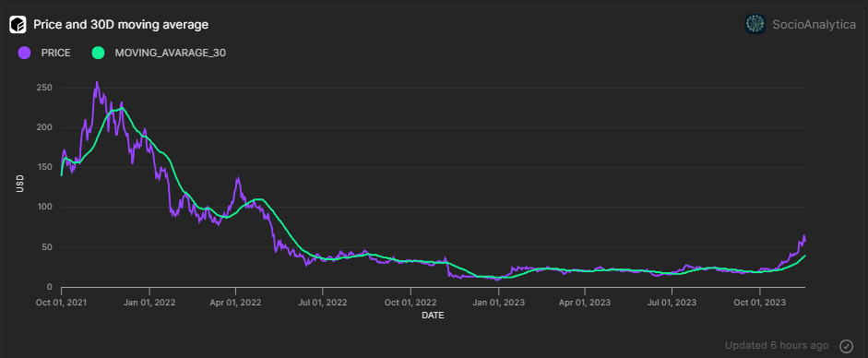Click the 'Oct 01, 2021' axis label
Viewport: 868px width, 358px height.
pyautogui.click(x=62, y=303)
